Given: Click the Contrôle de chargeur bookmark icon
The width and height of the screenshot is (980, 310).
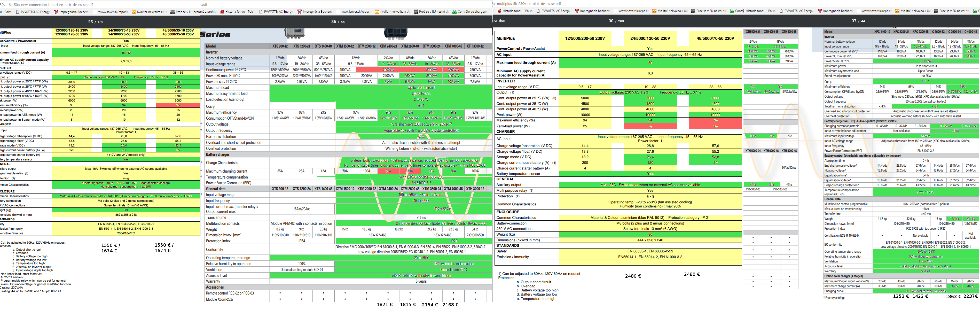Looking at the screenshot, I should (x=454, y=12).
